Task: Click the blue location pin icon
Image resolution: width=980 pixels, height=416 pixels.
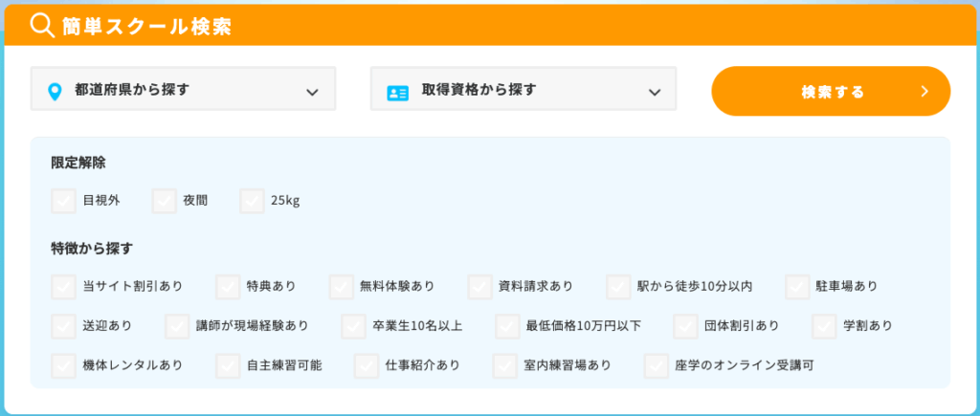Action: (55, 91)
